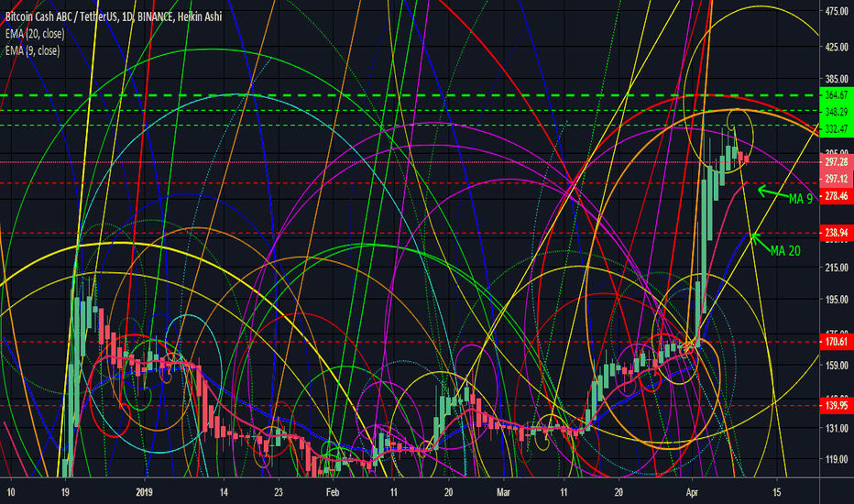Click the 425.00 price axis value
The width and height of the screenshot is (854, 504).
[837, 48]
